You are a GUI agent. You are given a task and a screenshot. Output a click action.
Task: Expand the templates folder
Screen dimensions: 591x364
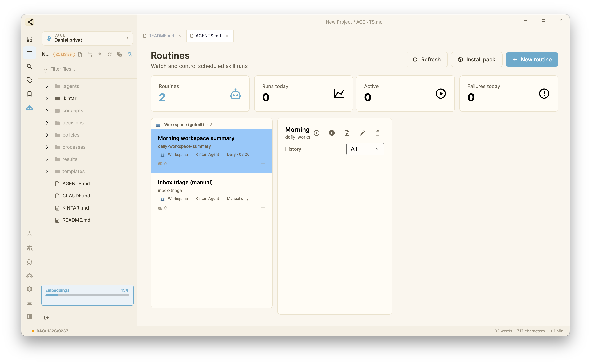pos(47,171)
